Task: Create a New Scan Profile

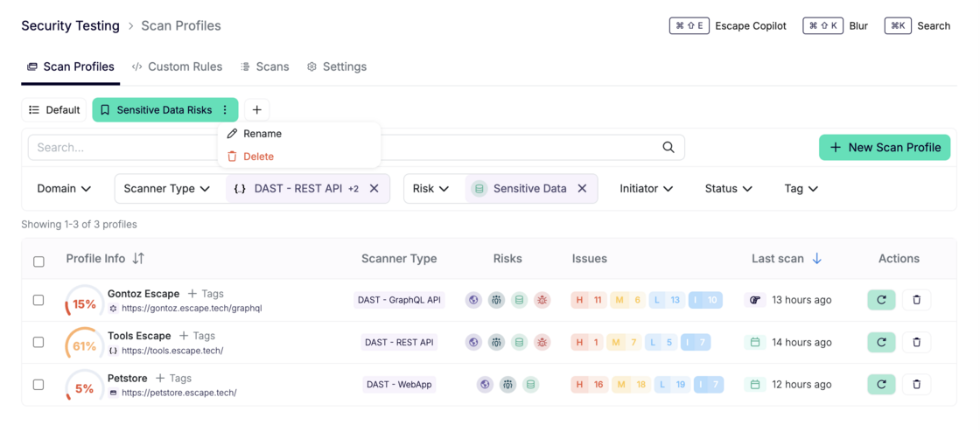Action: [885, 147]
